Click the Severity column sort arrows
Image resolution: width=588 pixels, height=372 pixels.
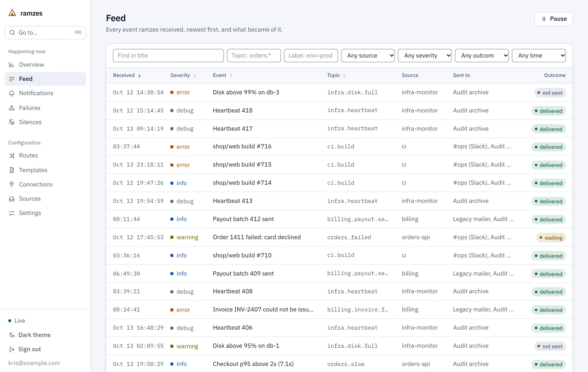tap(195, 75)
